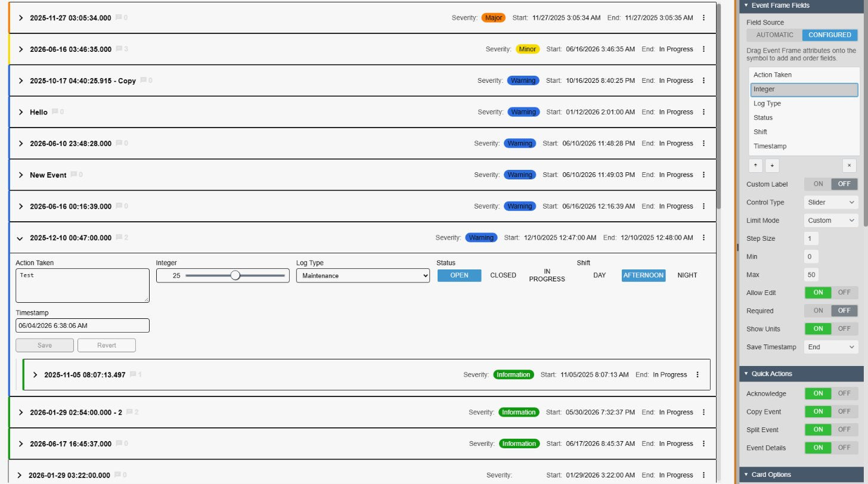Click the comment icon on 2026-06-17 16:45:37.000 event

click(119, 443)
